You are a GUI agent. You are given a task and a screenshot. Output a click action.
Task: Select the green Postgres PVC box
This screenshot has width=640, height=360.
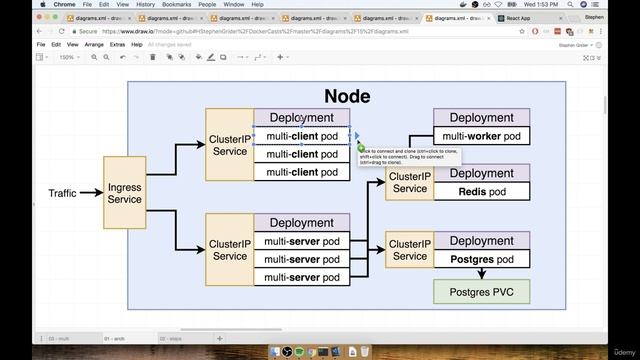pyautogui.click(x=482, y=292)
